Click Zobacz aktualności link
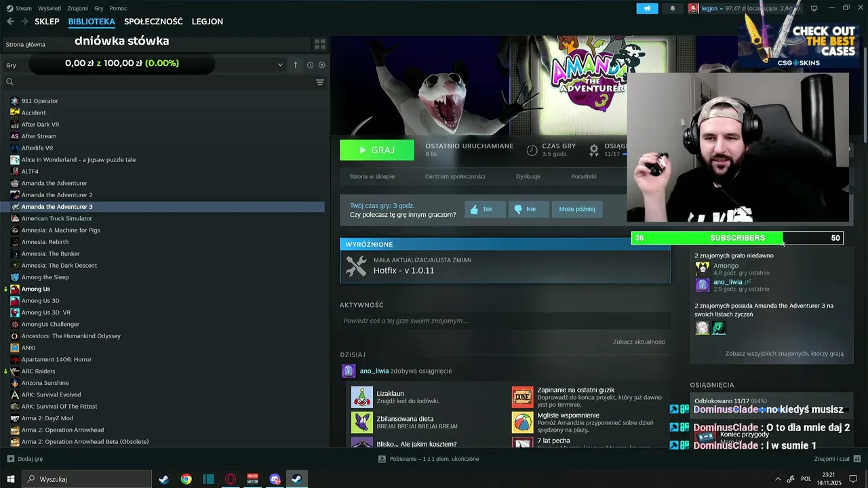 coord(639,342)
